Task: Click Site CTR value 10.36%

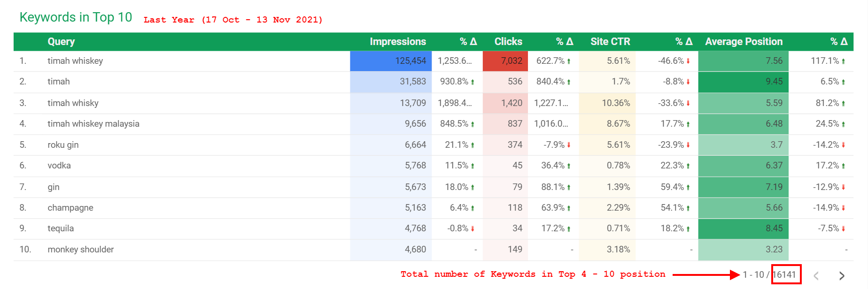Action: click(616, 103)
